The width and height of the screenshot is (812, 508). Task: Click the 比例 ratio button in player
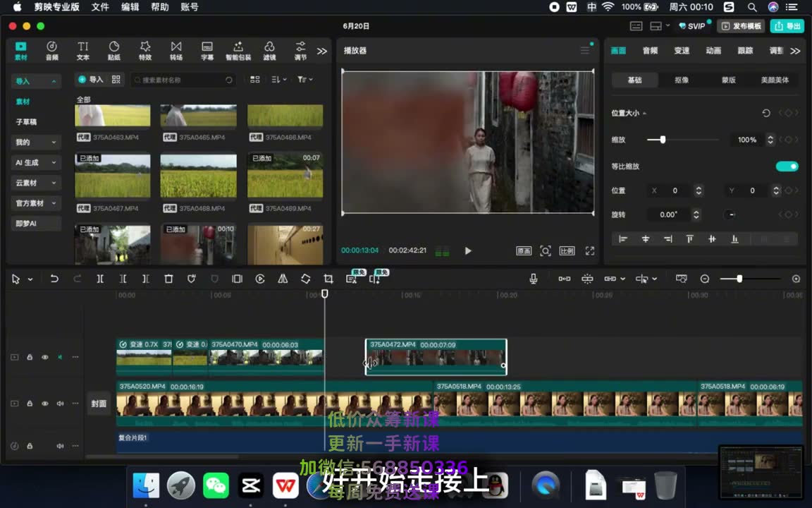pos(567,251)
